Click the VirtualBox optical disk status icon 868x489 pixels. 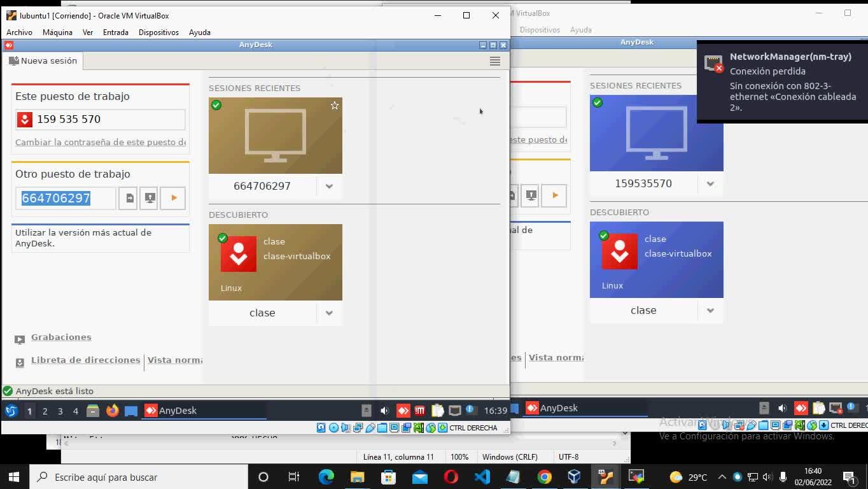point(333,428)
